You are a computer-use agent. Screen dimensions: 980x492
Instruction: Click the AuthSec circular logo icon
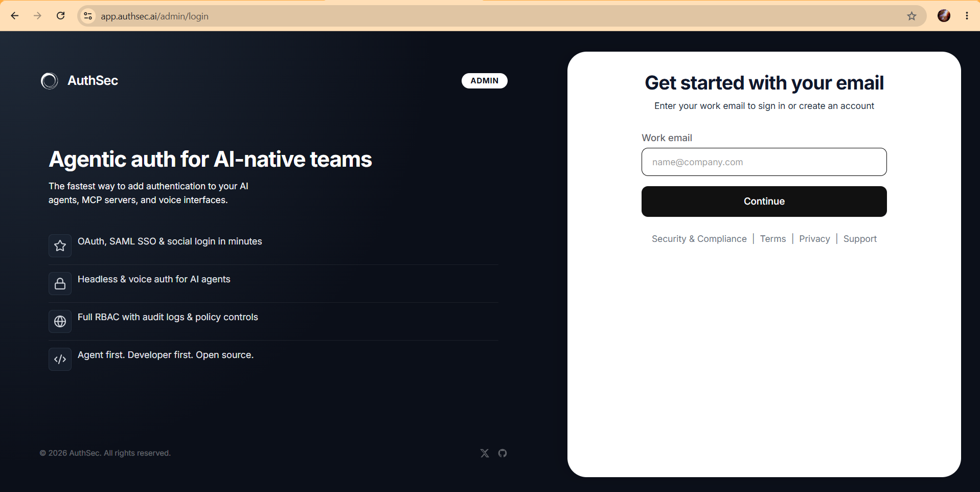[50, 81]
